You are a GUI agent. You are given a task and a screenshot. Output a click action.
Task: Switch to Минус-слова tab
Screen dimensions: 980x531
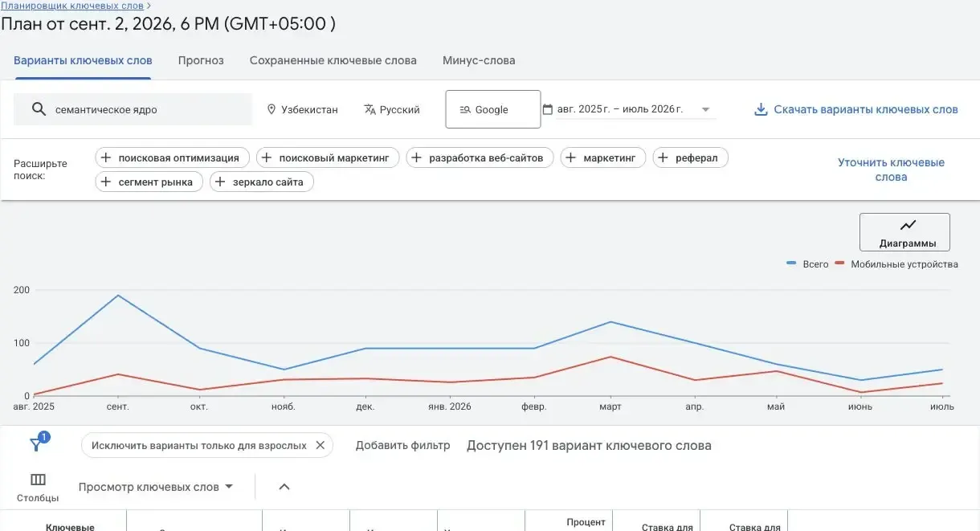point(479,61)
